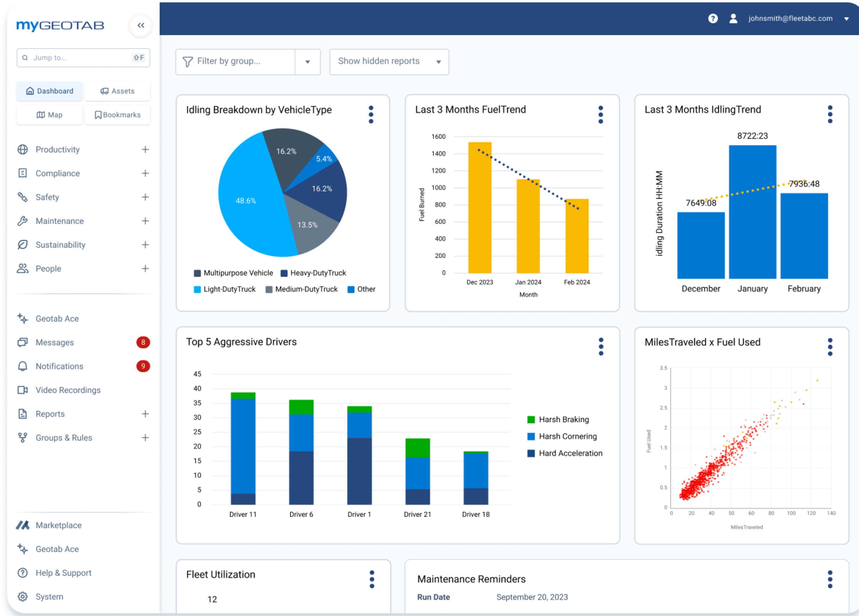Open the Marketplace icon link
The image size is (859, 616).
coord(23,525)
